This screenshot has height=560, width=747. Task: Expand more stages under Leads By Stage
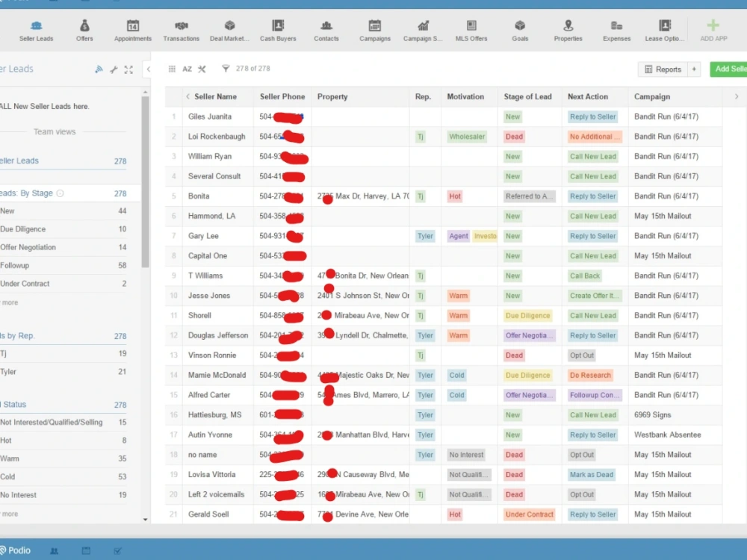click(10, 302)
